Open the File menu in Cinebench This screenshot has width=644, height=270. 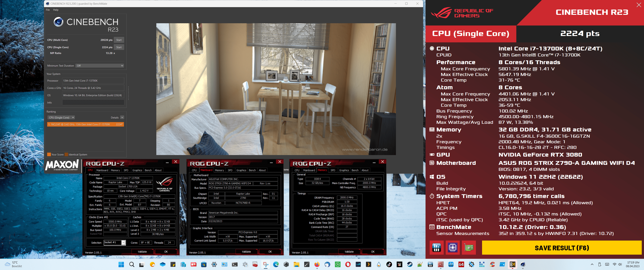click(48, 10)
